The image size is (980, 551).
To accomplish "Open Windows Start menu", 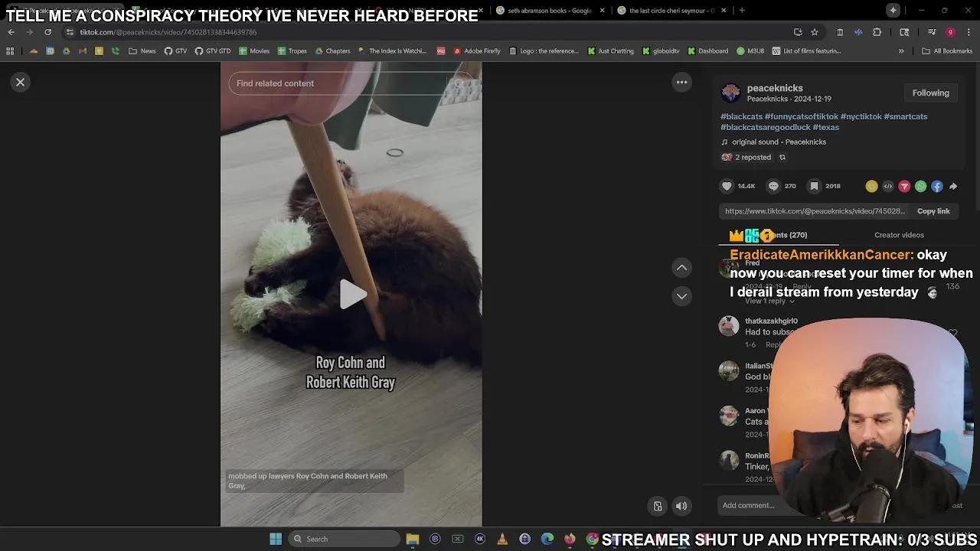I will [276, 539].
